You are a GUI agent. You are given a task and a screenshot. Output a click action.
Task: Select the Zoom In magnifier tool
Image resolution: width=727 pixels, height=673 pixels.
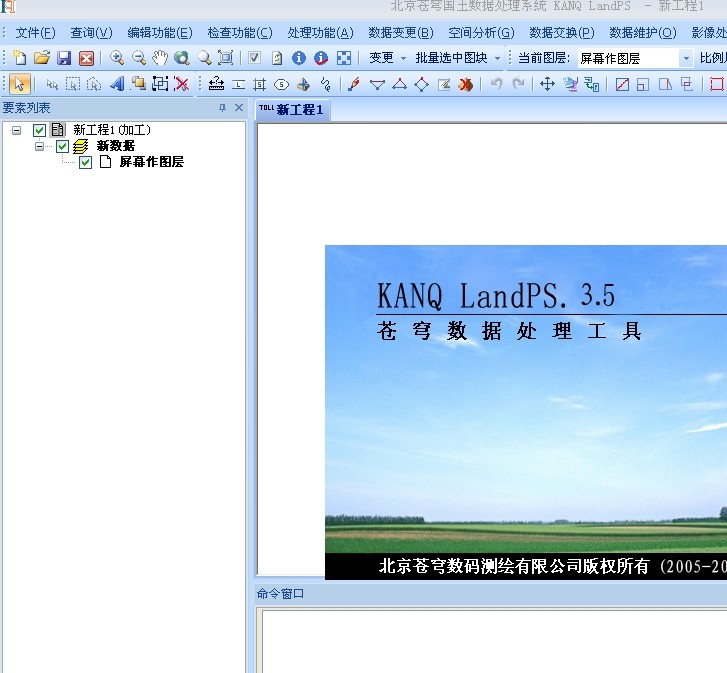tap(117, 58)
